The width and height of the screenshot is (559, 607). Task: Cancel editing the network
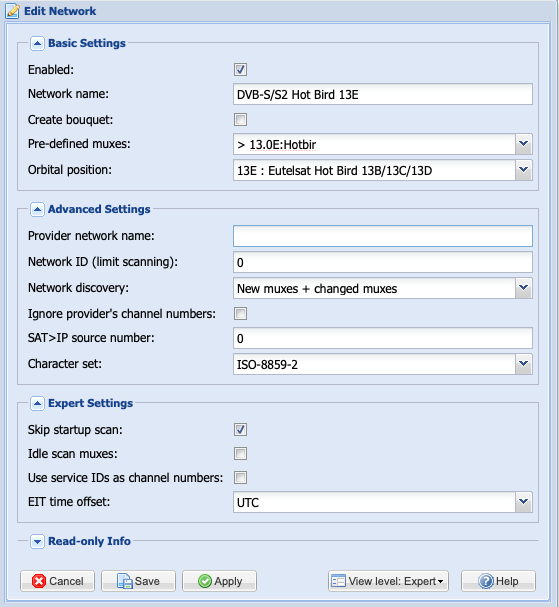click(57, 581)
